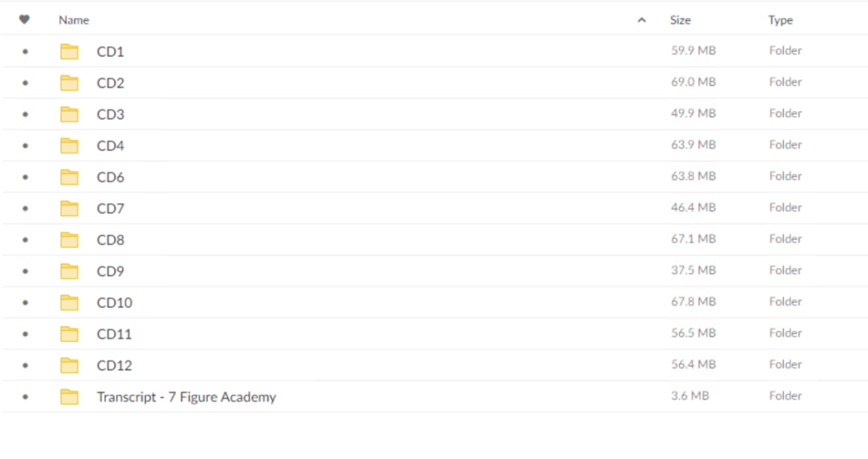Open Transcript - 7 Figure Academy folder
Image resolution: width=868 pixels, height=459 pixels.
click(186, 397)
